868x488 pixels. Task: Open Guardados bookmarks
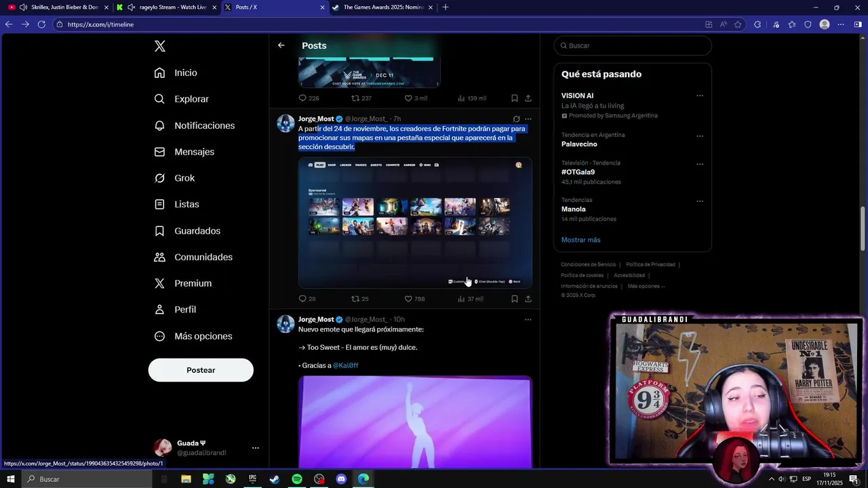tap(187, 231)
